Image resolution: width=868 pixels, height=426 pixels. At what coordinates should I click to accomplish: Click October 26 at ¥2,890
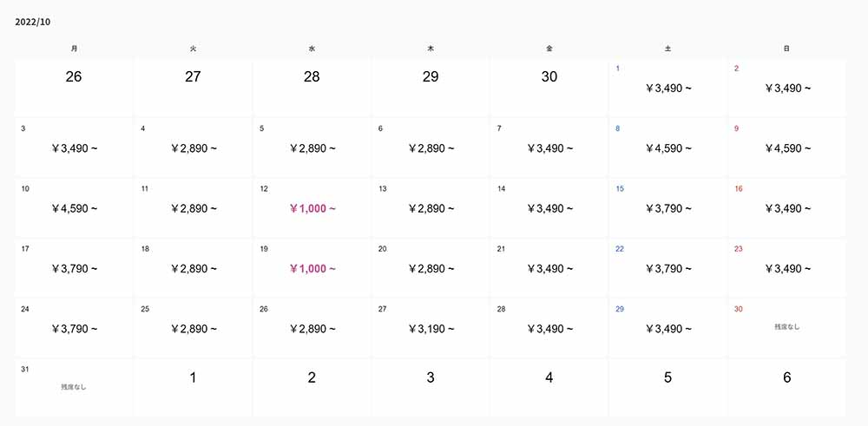click(x=312, y=329)
